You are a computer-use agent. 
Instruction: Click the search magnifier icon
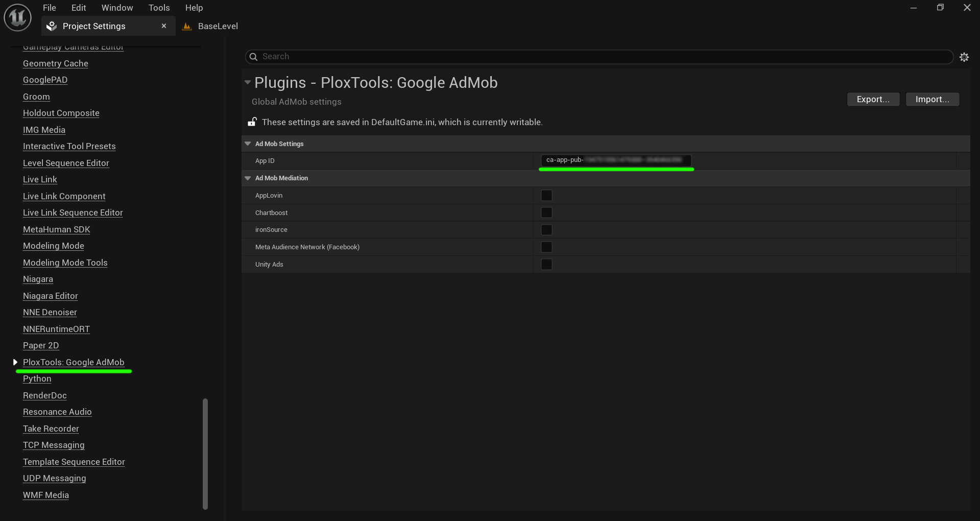point(253,57)
